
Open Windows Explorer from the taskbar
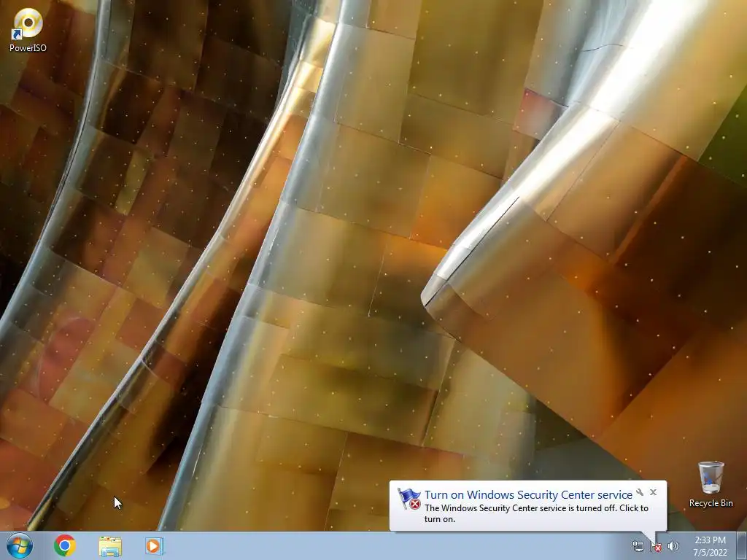click(x=110, y=545)
